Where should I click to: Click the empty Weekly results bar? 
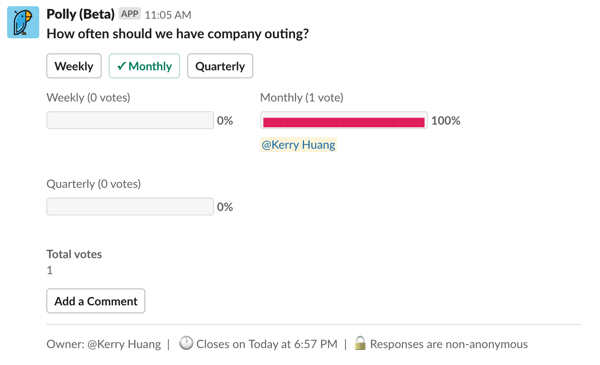tap(130, 120)
